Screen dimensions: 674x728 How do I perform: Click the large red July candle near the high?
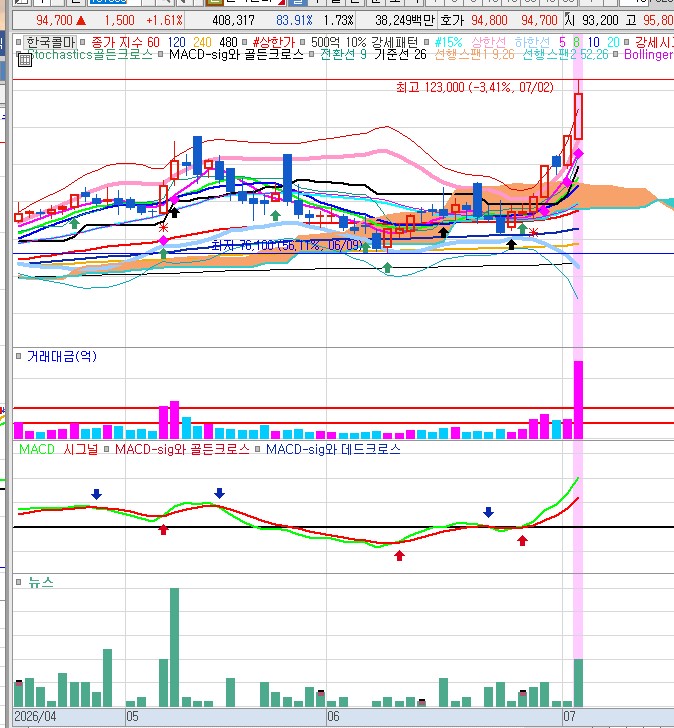click(578, 116)
